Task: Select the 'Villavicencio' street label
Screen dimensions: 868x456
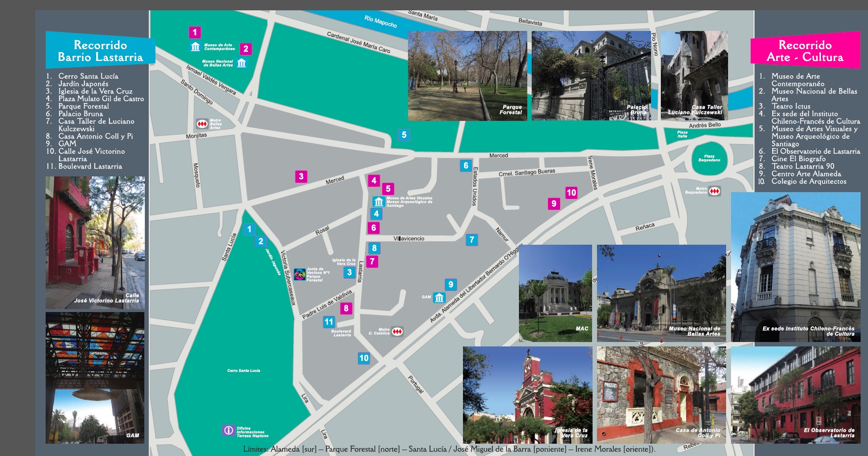Action: pyautogui.click(x=409, y=239)
